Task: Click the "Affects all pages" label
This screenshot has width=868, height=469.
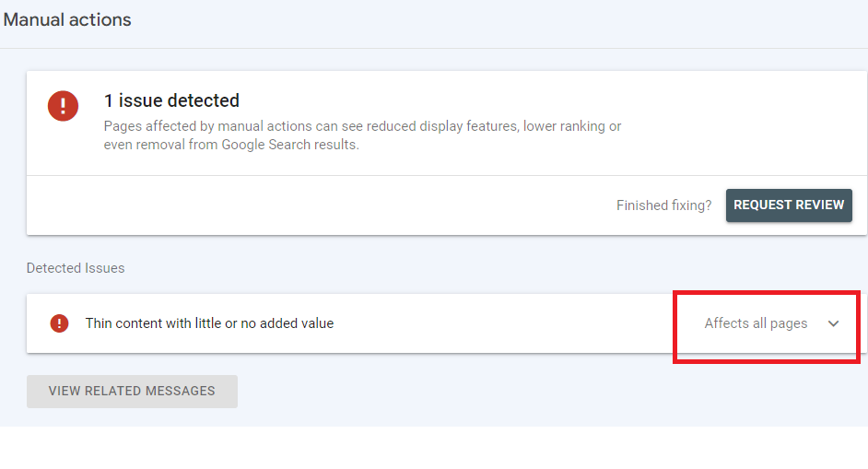Action: [756, 323]
